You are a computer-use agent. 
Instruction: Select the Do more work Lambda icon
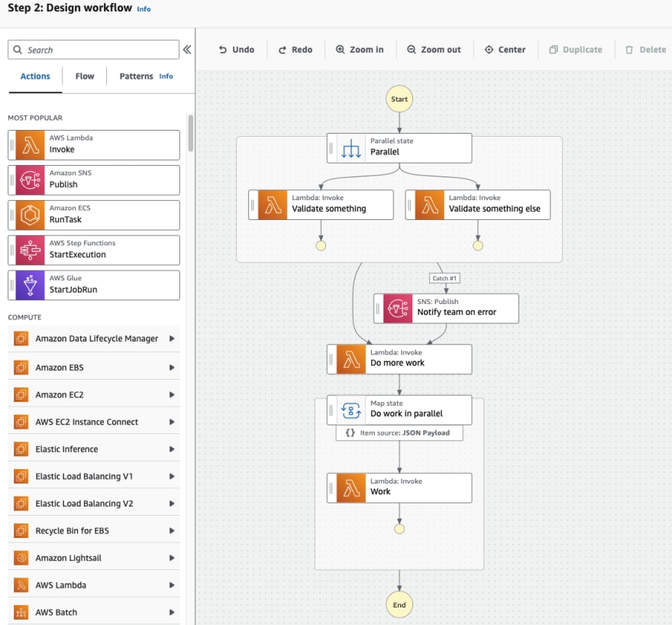pyautogui.click(x=351, y=359)
